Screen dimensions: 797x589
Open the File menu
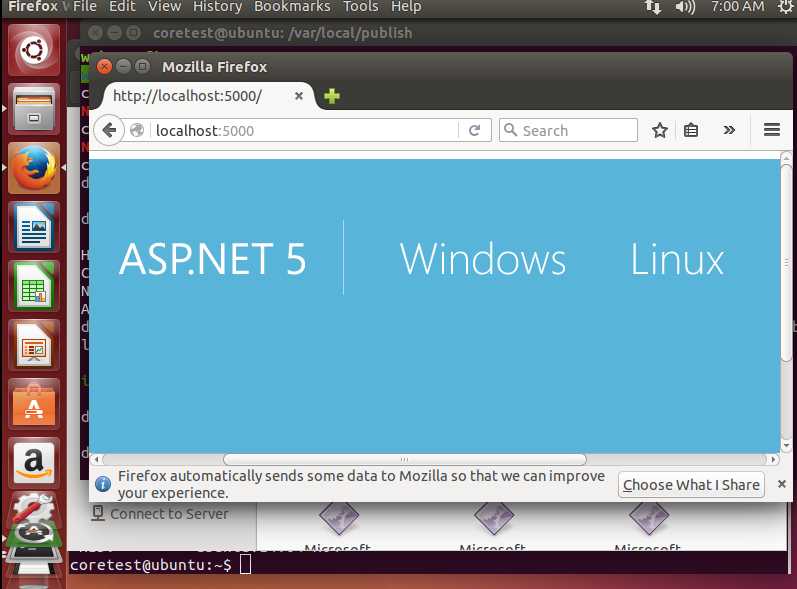(x=84, y=7)
